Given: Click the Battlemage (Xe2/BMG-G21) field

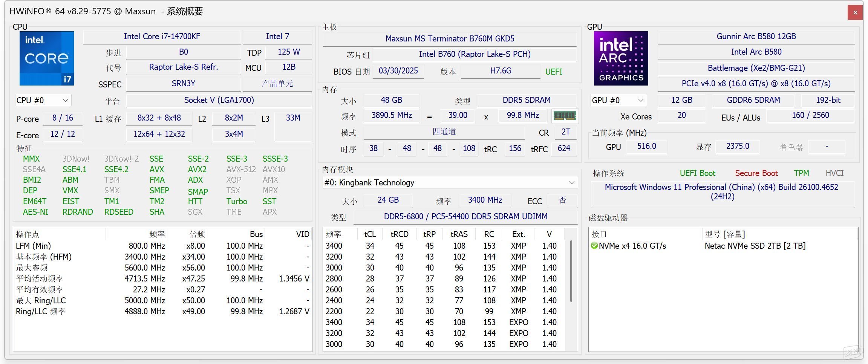Looking at the screenshot, I should click(x=756, y=68).
